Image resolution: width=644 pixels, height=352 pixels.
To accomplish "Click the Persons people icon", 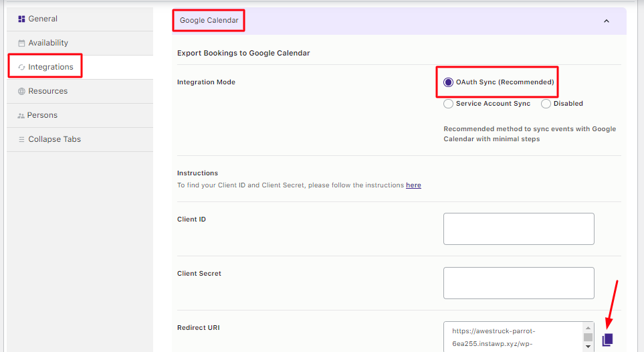I will 21,116.
